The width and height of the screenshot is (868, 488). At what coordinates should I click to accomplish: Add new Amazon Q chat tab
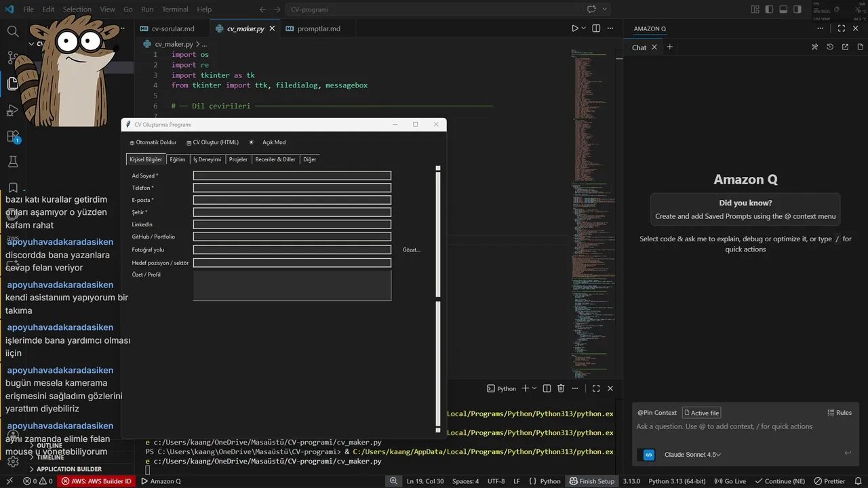point(669,47)
